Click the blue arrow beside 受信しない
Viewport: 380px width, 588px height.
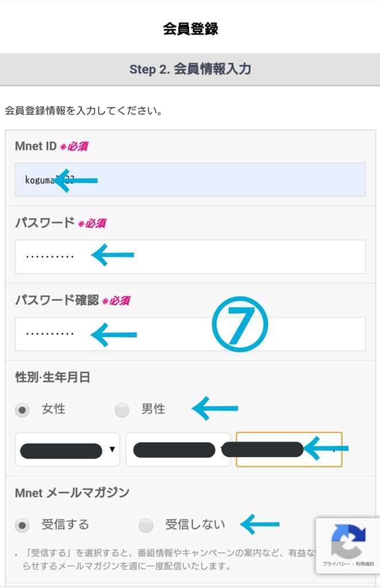259,524
